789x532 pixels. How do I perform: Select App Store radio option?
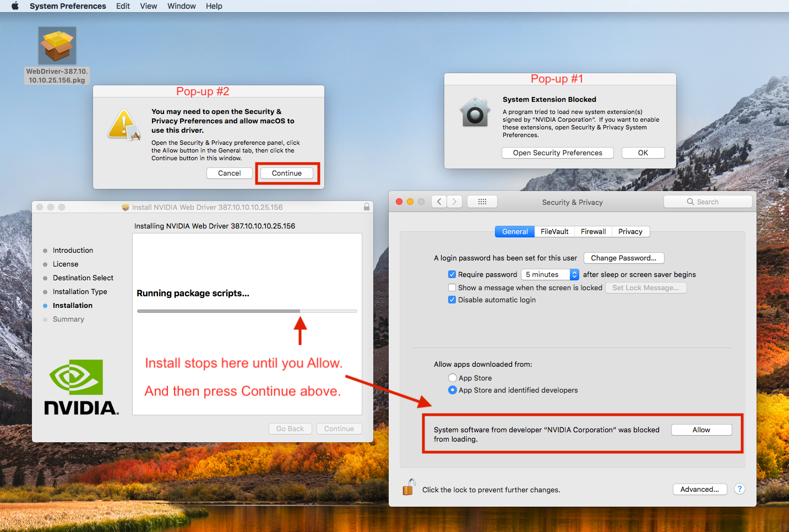(453, 378)
